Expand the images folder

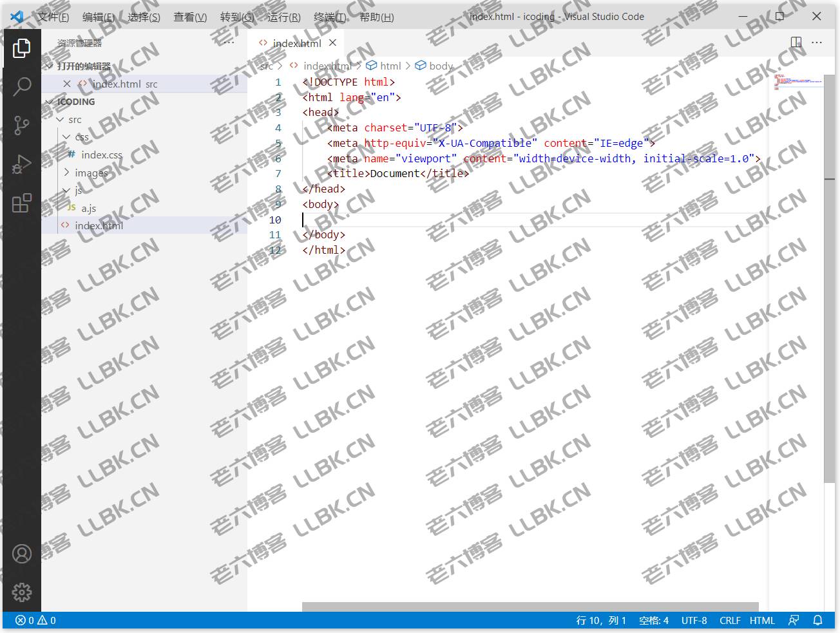pos(91,173)
